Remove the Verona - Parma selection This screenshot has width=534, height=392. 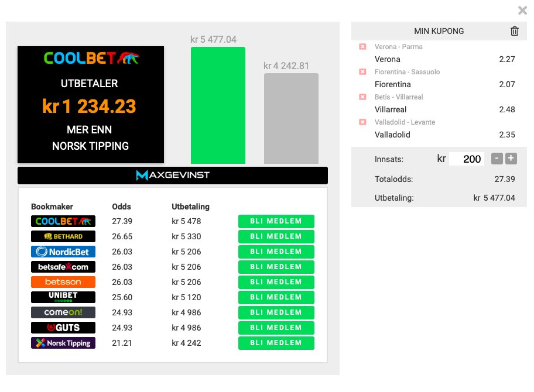(362, 47)
